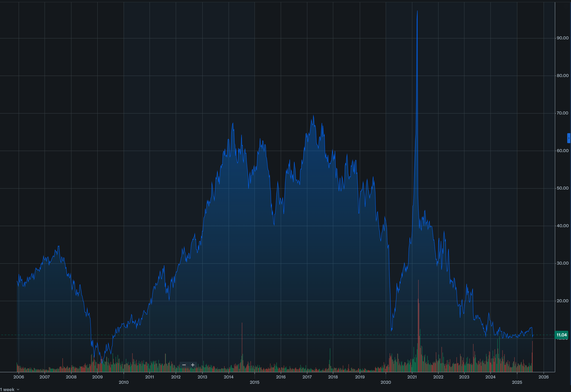Click the 2016 label on time axis

click(x=281, y=377)
